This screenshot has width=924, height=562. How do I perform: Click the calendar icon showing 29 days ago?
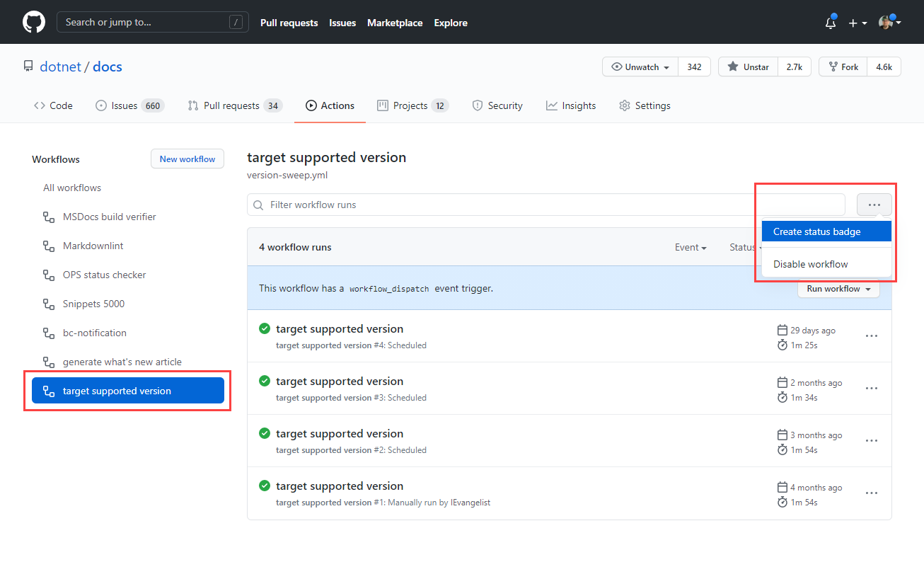782,330
